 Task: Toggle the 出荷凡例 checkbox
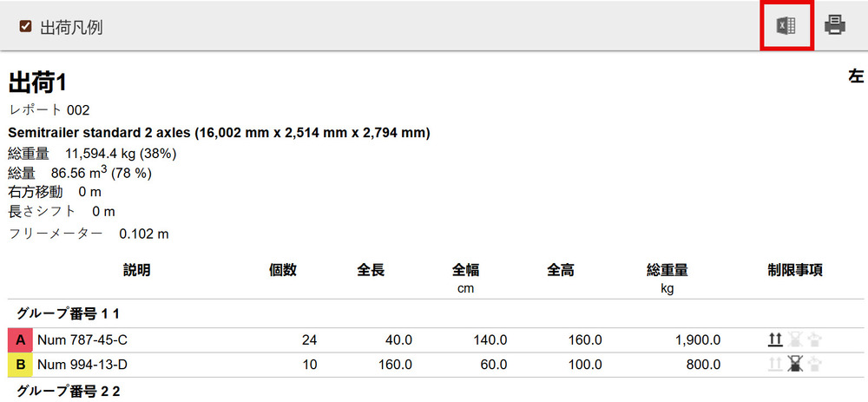[x=26, y=27]
